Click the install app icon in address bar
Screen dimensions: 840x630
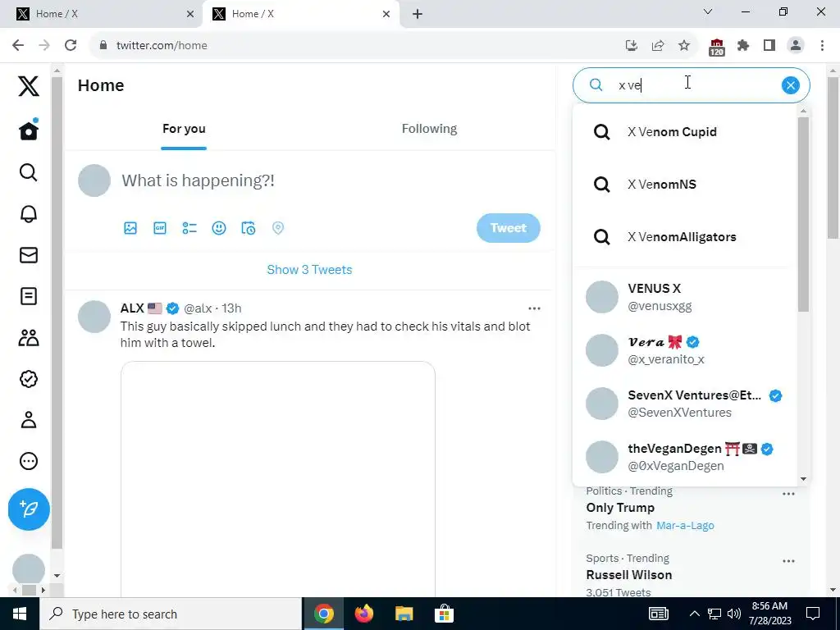[632, 46]
